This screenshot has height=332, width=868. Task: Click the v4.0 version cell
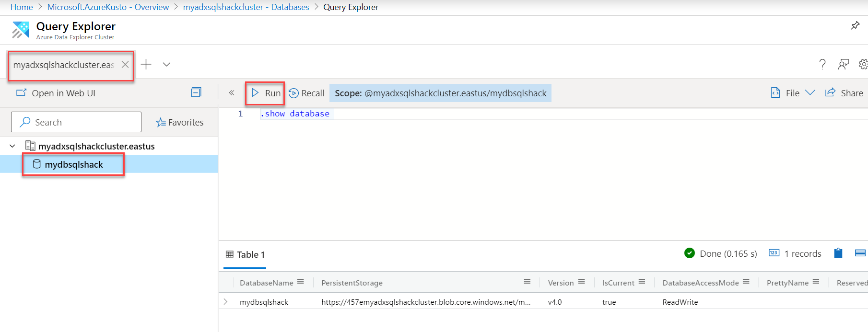(555, 302)
